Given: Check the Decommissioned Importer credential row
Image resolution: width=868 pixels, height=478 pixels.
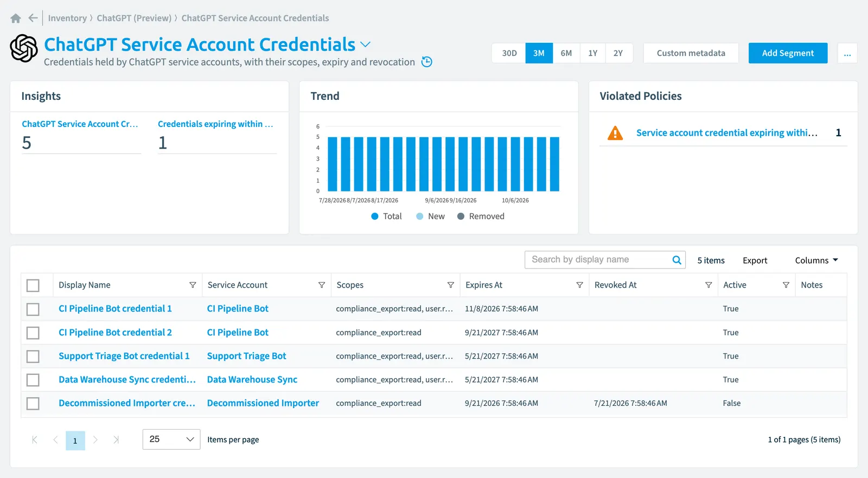Looking at the screenshot, I should coord(33,404).
